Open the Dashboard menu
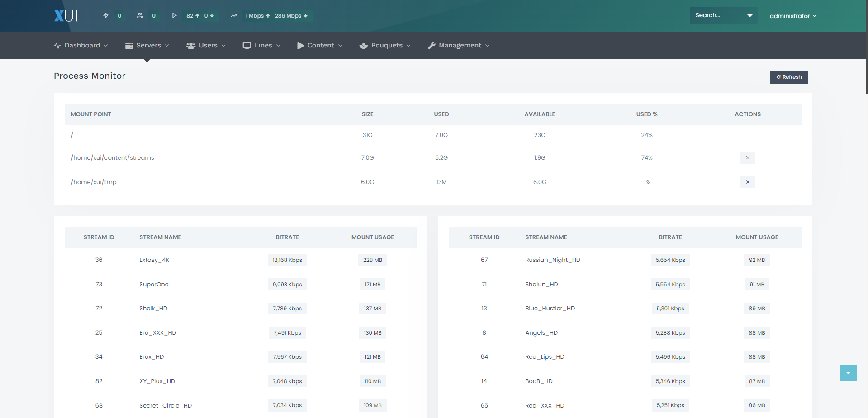Screen dimensions: 868x418 pyautogui.click(x=81, y=45)
